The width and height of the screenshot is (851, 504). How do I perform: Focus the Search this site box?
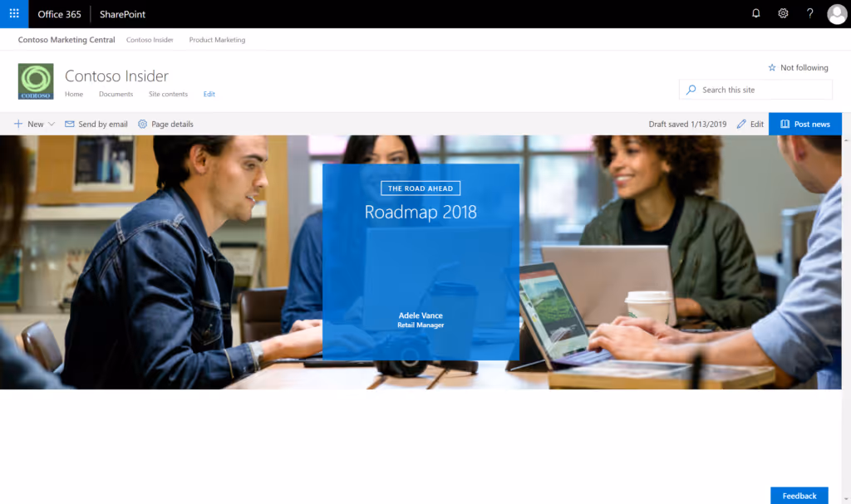(x=755, y=90)
